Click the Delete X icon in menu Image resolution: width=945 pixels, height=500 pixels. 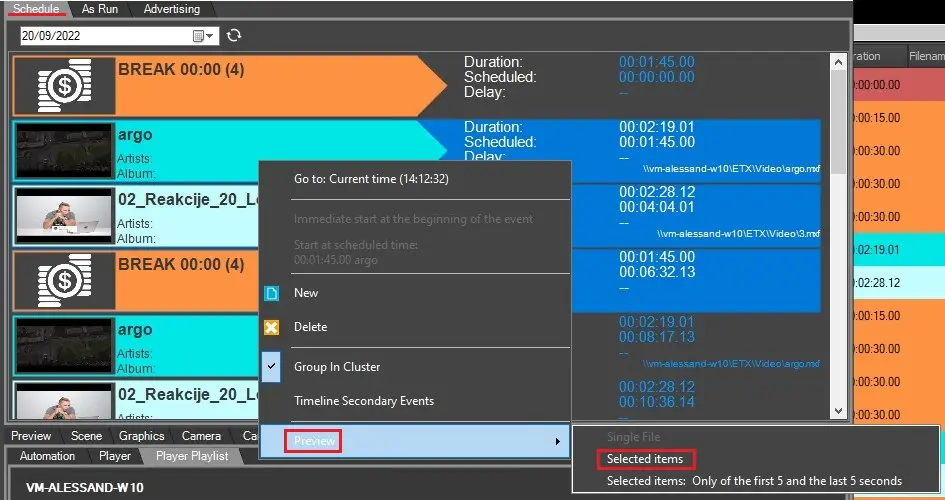coord(271,327)
